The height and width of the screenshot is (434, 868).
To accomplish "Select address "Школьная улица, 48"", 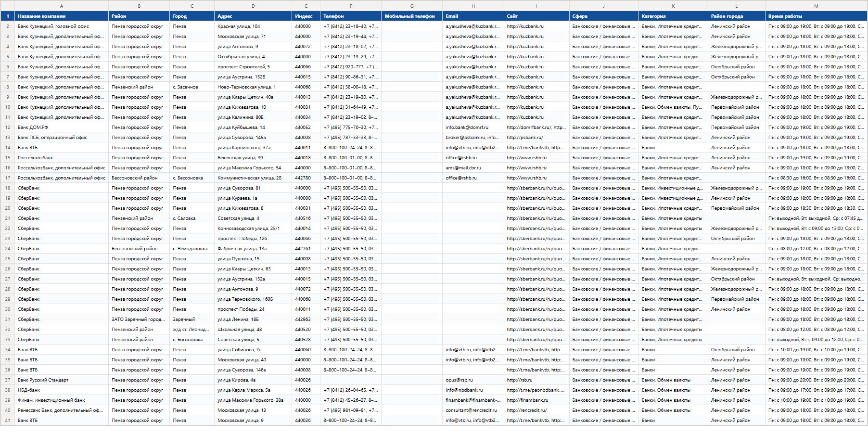I will tap(253, 330).
